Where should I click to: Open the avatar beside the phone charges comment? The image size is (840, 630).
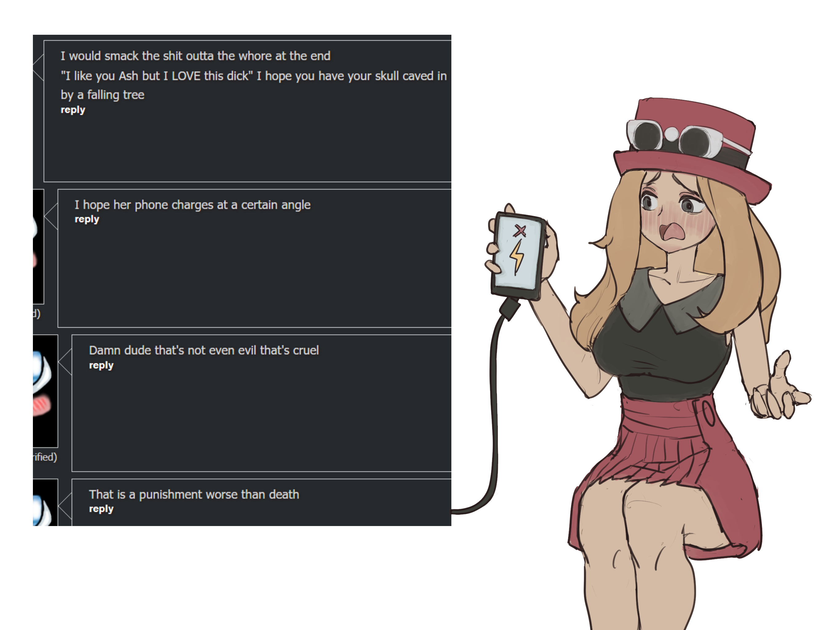[x=38, y=247]
